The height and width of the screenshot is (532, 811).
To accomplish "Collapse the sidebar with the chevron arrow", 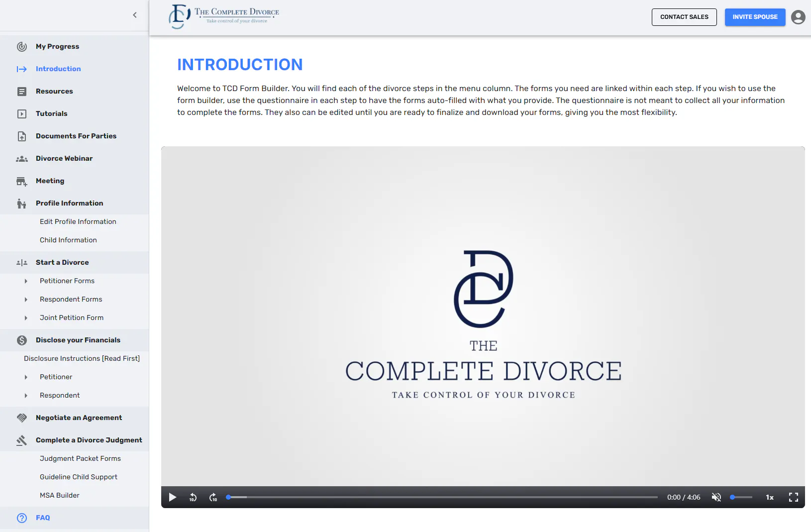I will coord(135,15).
